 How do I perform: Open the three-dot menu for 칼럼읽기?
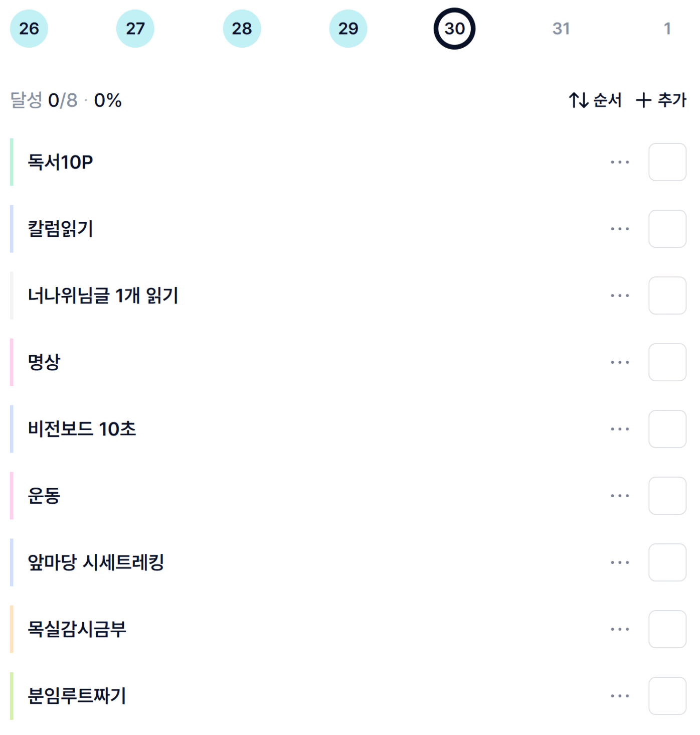[x=620, y=229]
